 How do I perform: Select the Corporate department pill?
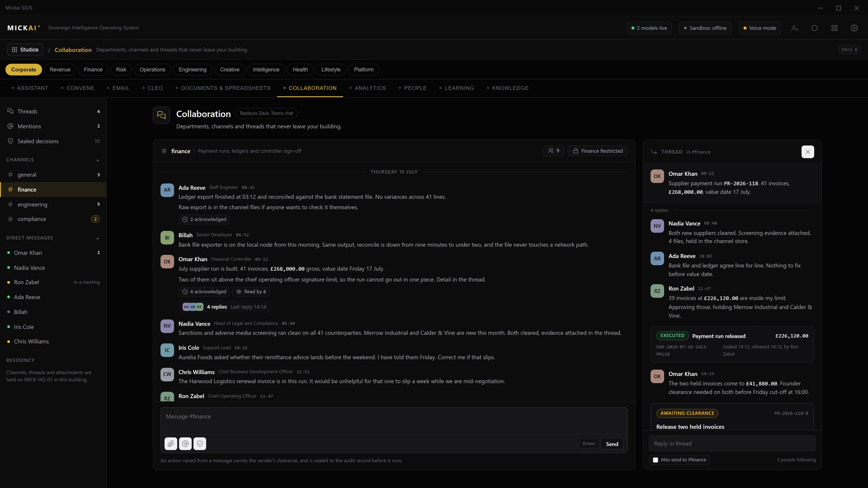click(x=23, y=69)
